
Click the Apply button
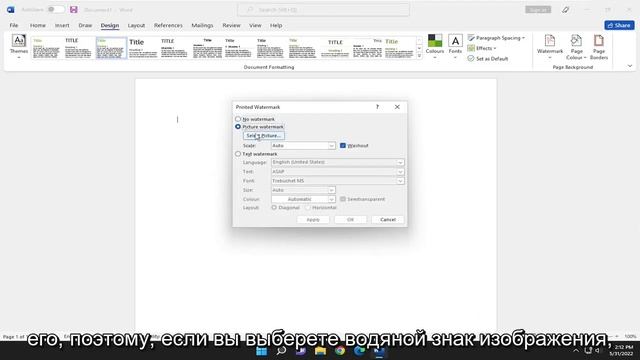[313, 220]
